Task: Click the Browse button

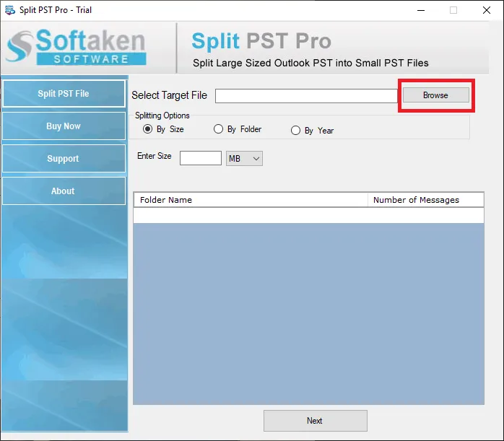Action: 436,95
